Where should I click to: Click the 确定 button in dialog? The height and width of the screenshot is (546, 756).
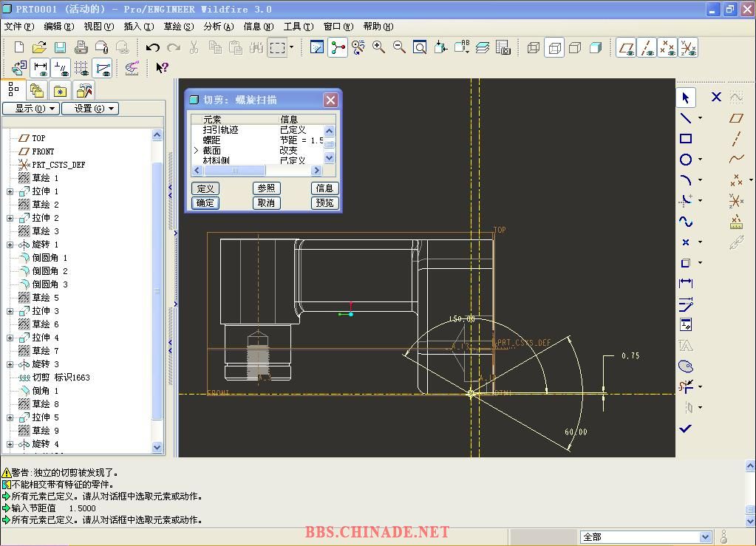pyautogui.click(x=205, y=203)
